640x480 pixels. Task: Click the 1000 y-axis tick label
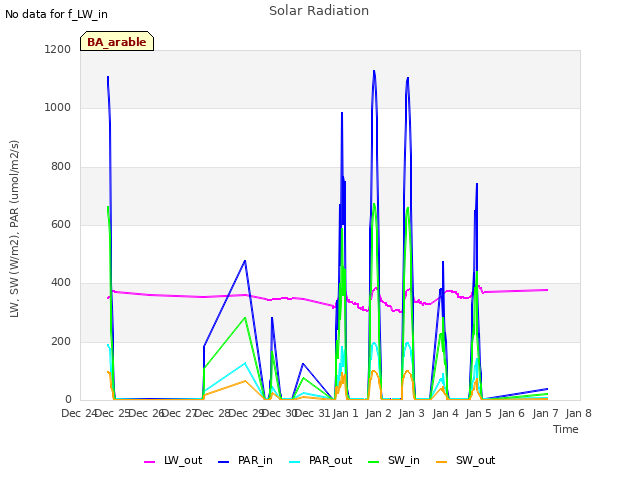[58, 108]
